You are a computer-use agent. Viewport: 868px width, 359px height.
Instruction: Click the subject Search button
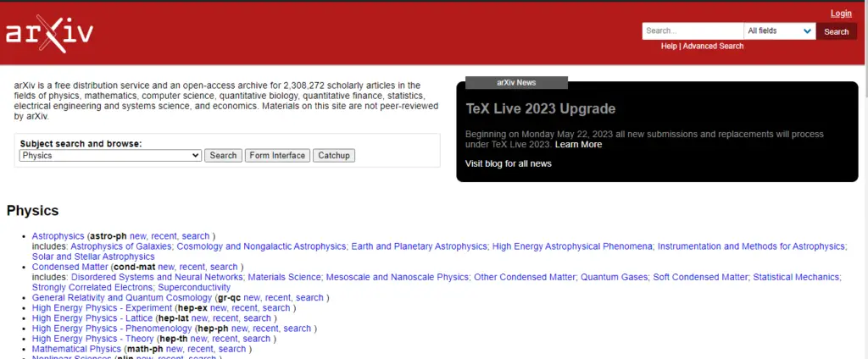pos(223,156)
